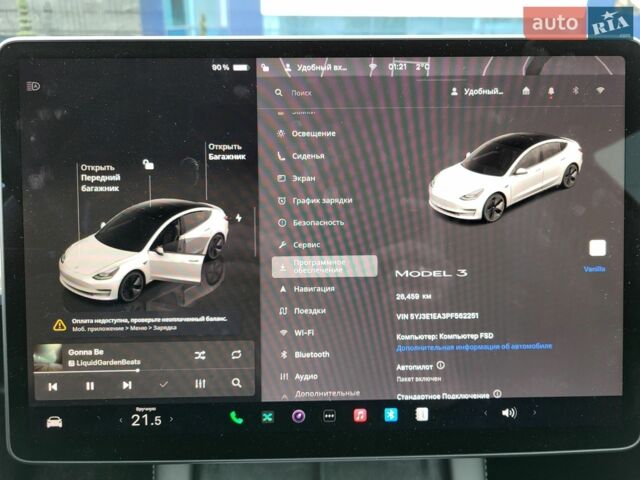The width and height of the screenshot is (640, 480).
Task: Tap the VIN number text
Action: 437,316
